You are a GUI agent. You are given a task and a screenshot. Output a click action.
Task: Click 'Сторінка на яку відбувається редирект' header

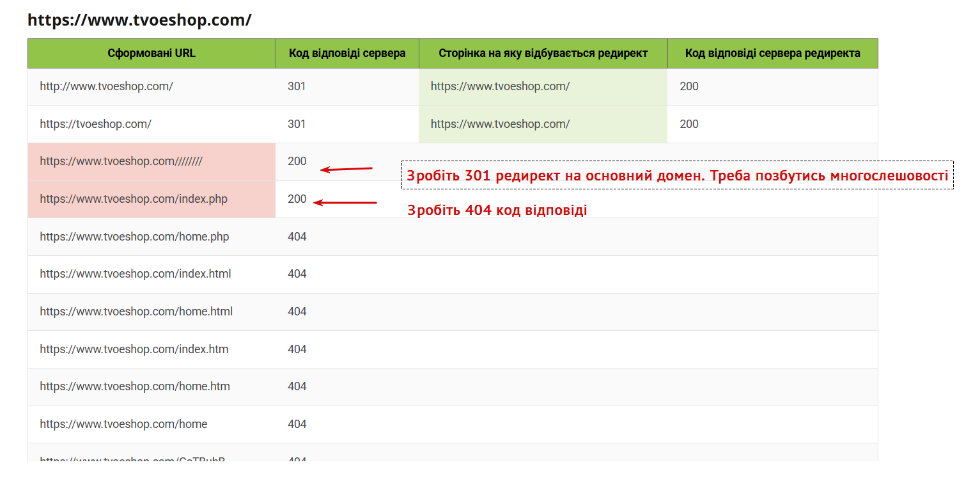543,53
